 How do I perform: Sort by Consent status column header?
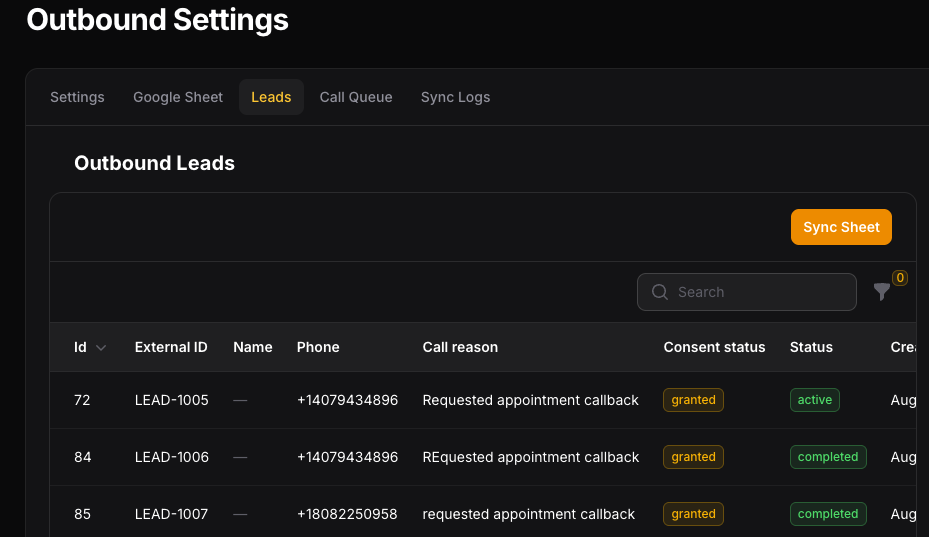click(x=714, y=347)
